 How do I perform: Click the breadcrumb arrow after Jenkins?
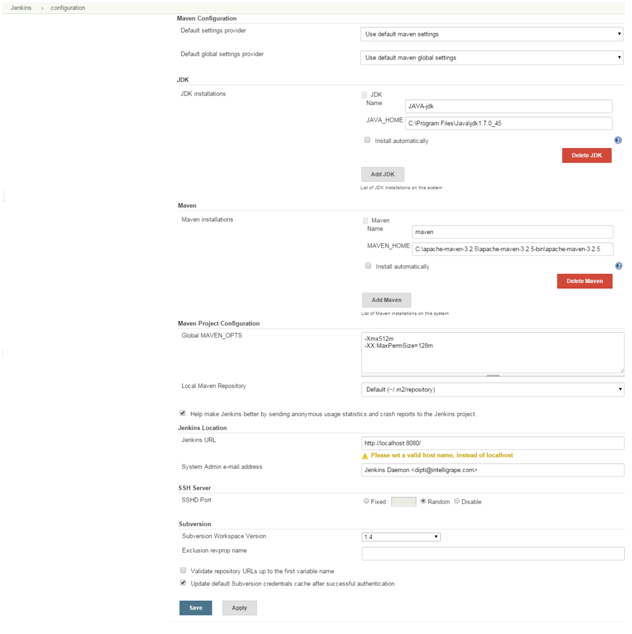(x=42, y=8)
